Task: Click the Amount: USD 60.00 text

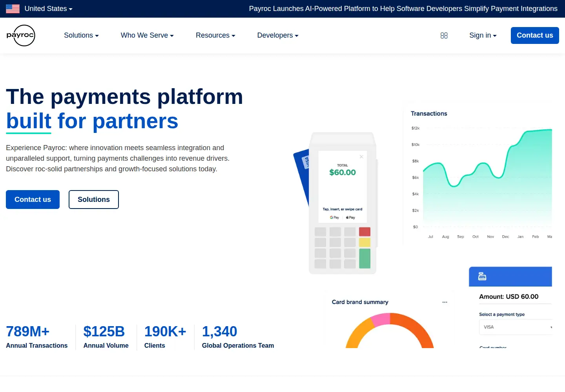Action: click(508, 297)
